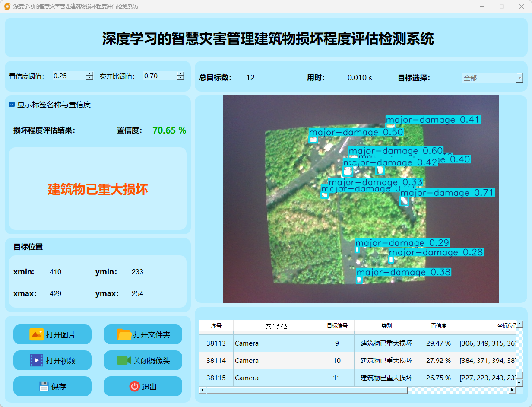Toggle 显示标签名称与置信度 checkbox
Image resolution: width=532 pixels, height=407 pixels.
pos(12,105)
